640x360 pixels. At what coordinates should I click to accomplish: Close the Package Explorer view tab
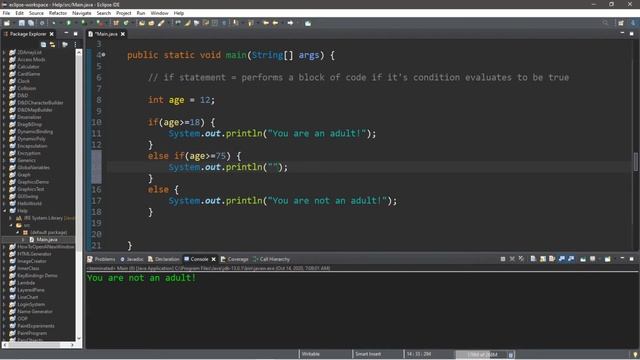tap(51, 34)
